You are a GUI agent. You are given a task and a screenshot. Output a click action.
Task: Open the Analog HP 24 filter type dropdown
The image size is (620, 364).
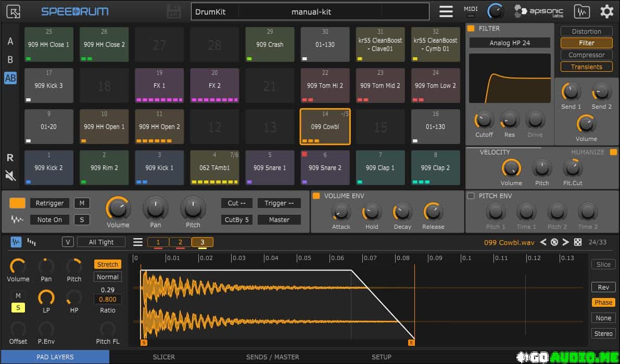tap(509, 43)
